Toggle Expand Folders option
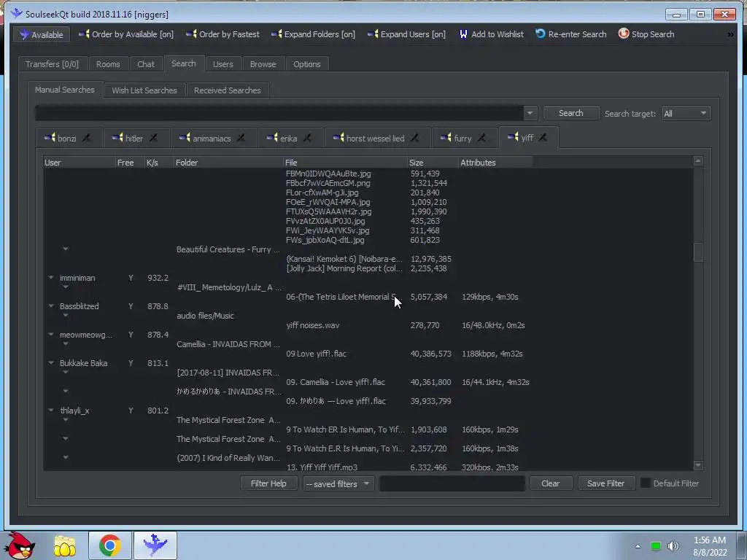Image resolution: width=747 pixels, height=560 pixels. click(x=313, y=34)
